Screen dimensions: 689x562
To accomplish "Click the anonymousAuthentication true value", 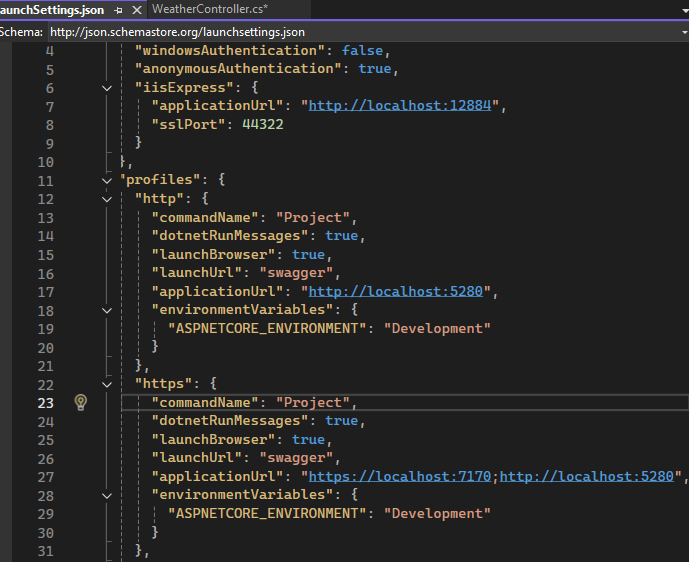I will click(x=374, y=69).
